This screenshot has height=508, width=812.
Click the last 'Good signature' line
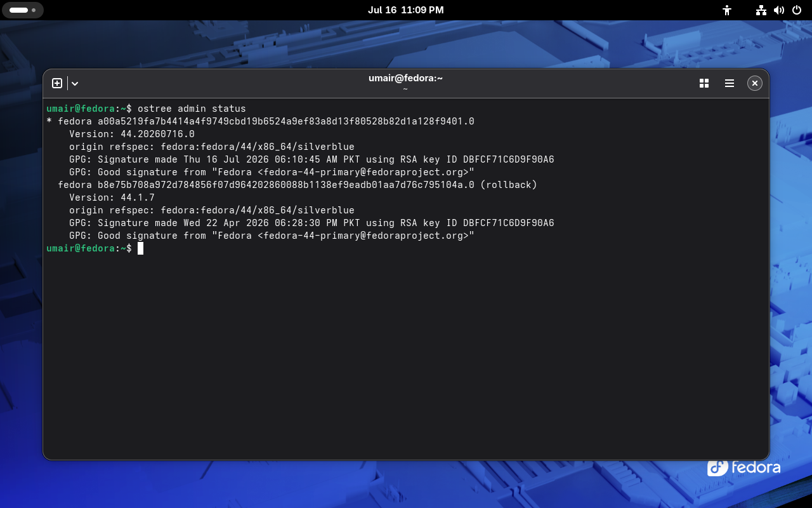pyautogui.click(x=272, y=236)
